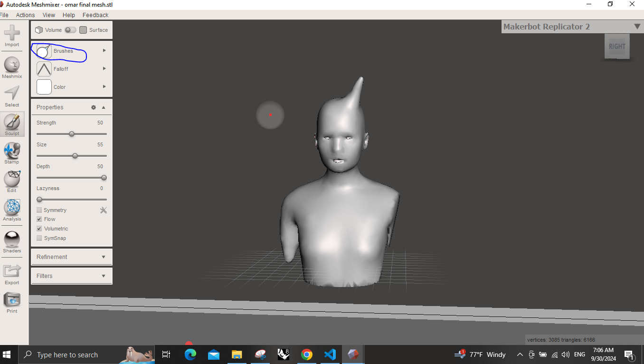Open Microsoft Edge from taskbar
The width and height of the screenshot is (644, 364).
pyautogui.click(x=190, y=354)
